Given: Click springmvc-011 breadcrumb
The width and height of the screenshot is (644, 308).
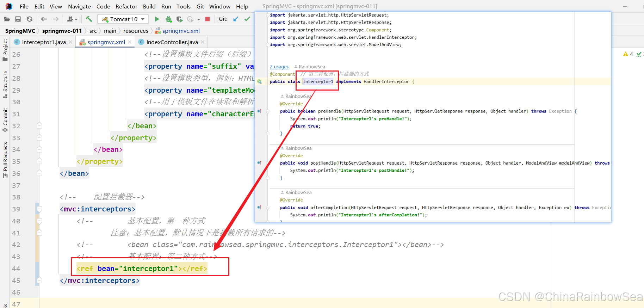Looking at the screenshot, I should pyautogui.click(x=62, y=31).
